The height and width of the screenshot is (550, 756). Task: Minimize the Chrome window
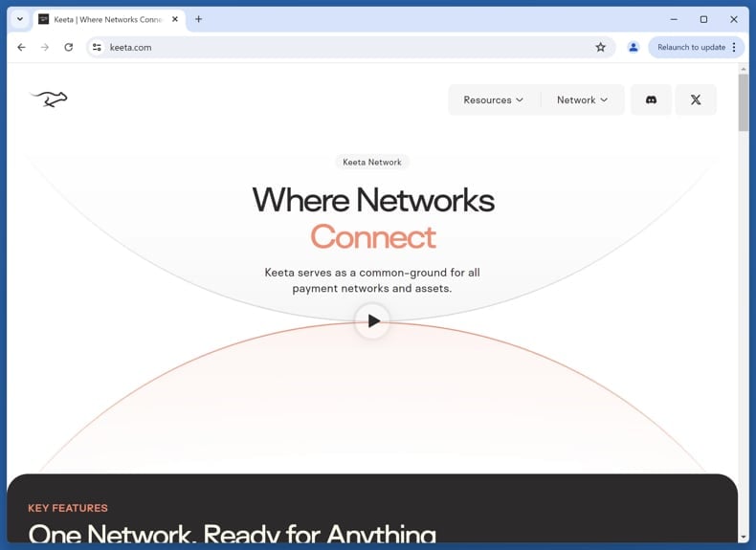click(674, 19)
